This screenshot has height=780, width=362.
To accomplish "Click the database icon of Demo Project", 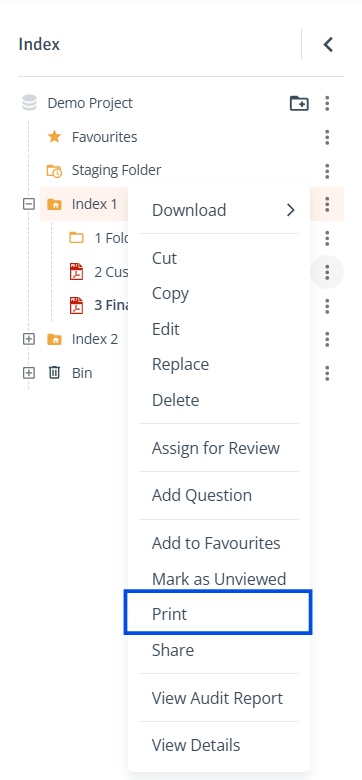I will coord(29,103).
